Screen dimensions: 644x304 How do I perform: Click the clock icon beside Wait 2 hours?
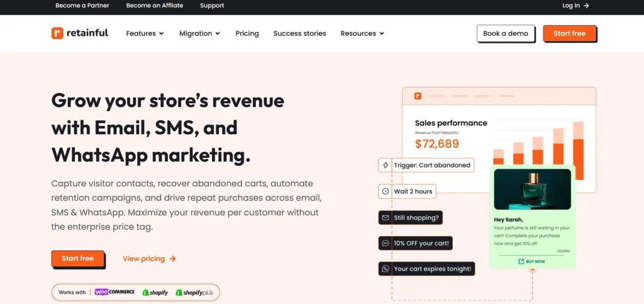coord(386,191)
